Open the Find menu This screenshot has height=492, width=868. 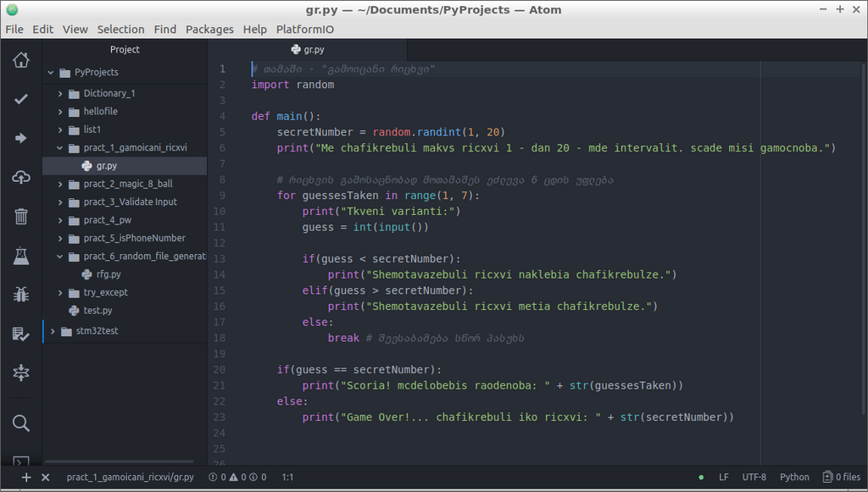click(x=165, y=30)
